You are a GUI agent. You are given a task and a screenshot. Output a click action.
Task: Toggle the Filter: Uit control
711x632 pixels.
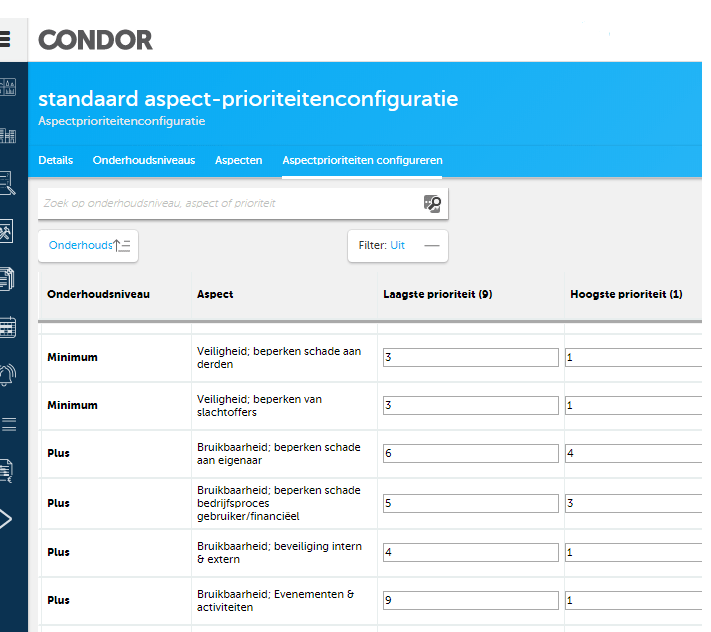pyautogui.click(x=398, y=246)
